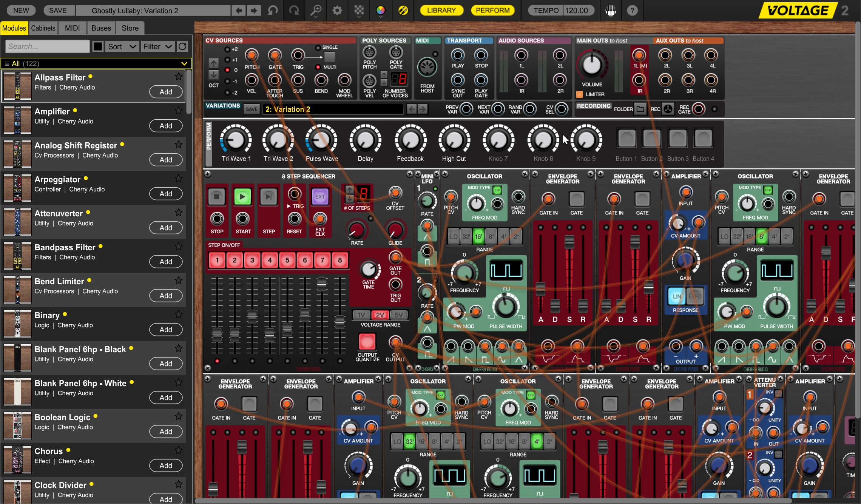Open the help question mark icon
This screenshot has height=504, width=861.
(x=632, y=11)
